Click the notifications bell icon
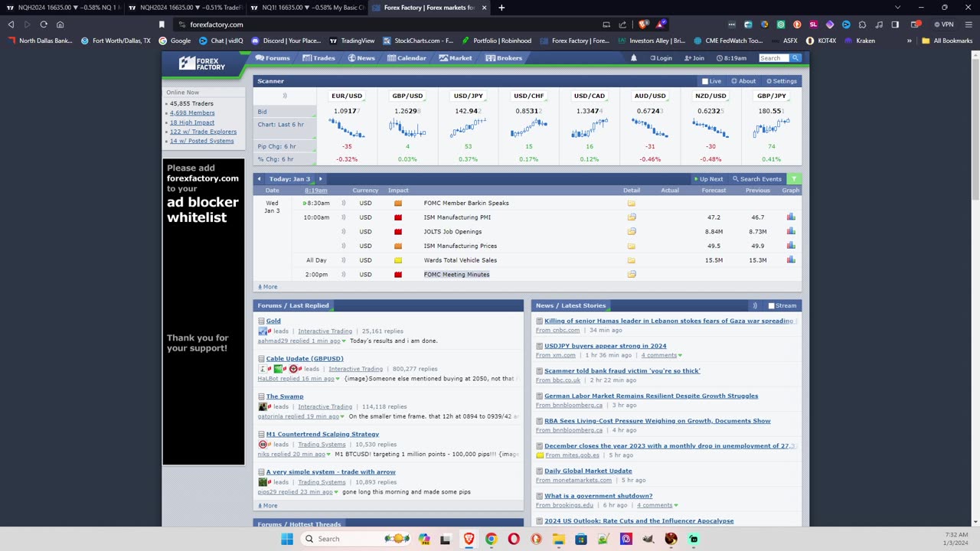 pos(633,58)
